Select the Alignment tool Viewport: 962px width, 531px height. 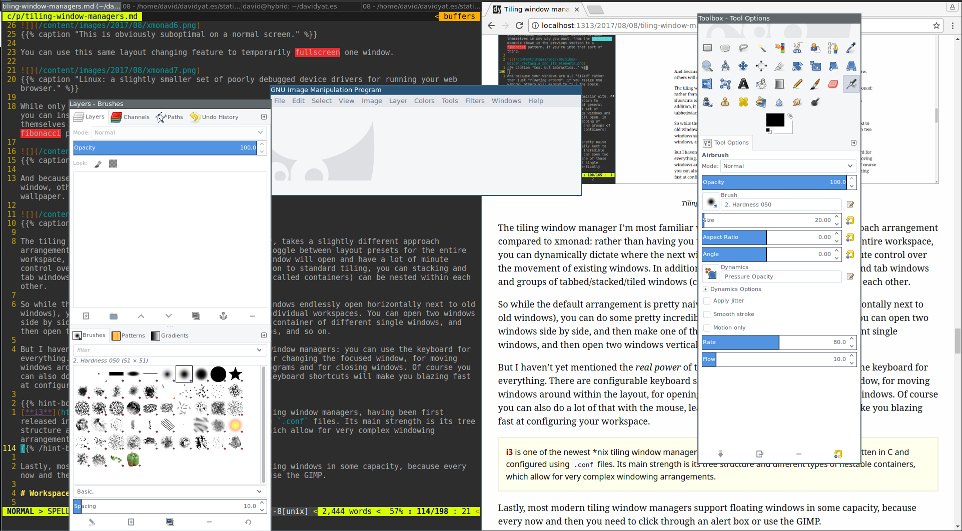pos(761,66)
